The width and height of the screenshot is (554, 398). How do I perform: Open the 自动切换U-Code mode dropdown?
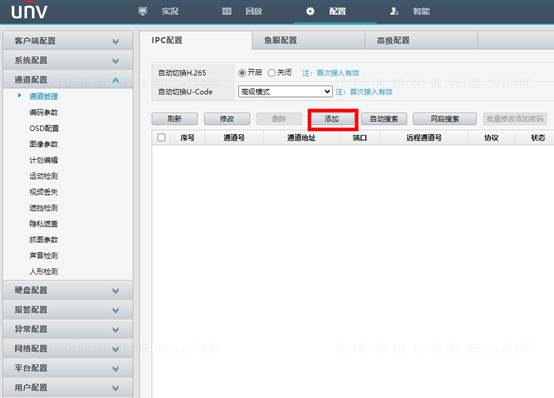(285, 92)
